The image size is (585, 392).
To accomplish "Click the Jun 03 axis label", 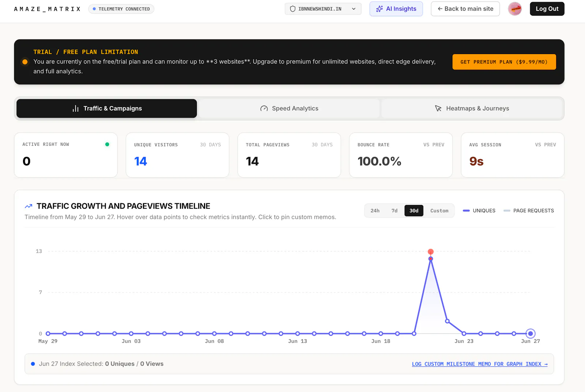I will pyautogui.click(x=131, y=341).
